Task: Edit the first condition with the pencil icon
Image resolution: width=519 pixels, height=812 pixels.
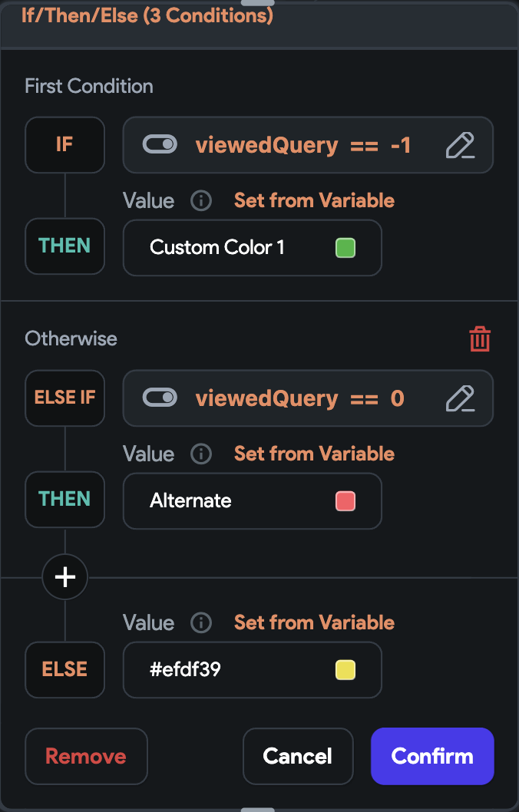Action: point(461,145)
